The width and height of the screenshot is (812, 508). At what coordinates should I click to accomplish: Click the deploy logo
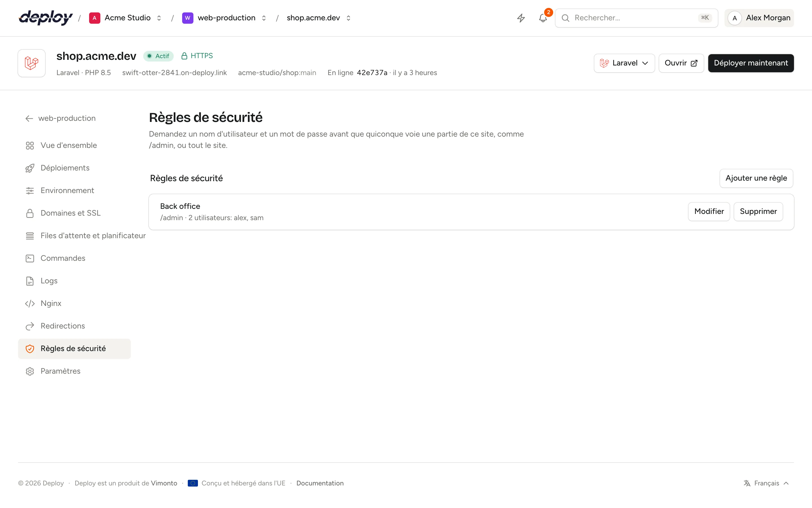(x=46, y=17)
